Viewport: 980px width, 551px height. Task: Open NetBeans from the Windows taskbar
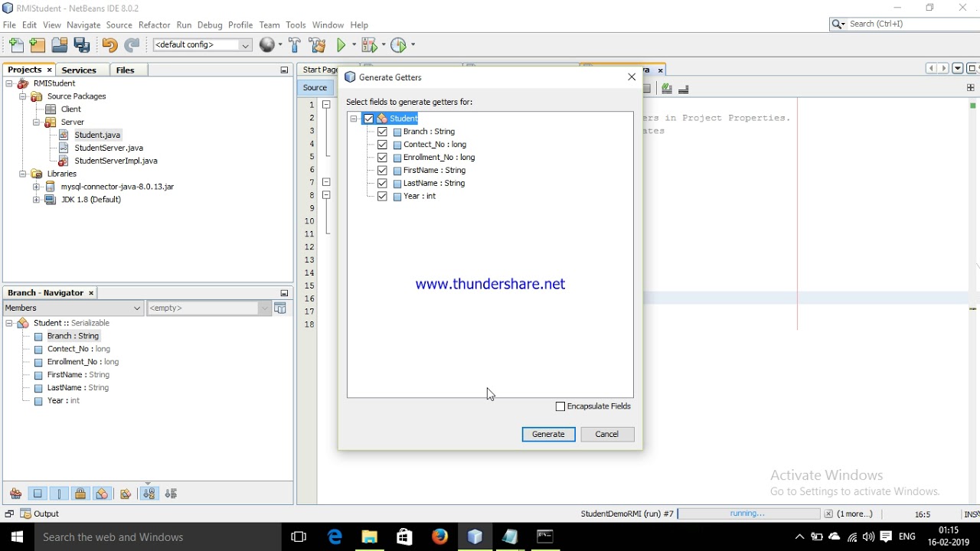pyautogui.click(x=475, y=536)
